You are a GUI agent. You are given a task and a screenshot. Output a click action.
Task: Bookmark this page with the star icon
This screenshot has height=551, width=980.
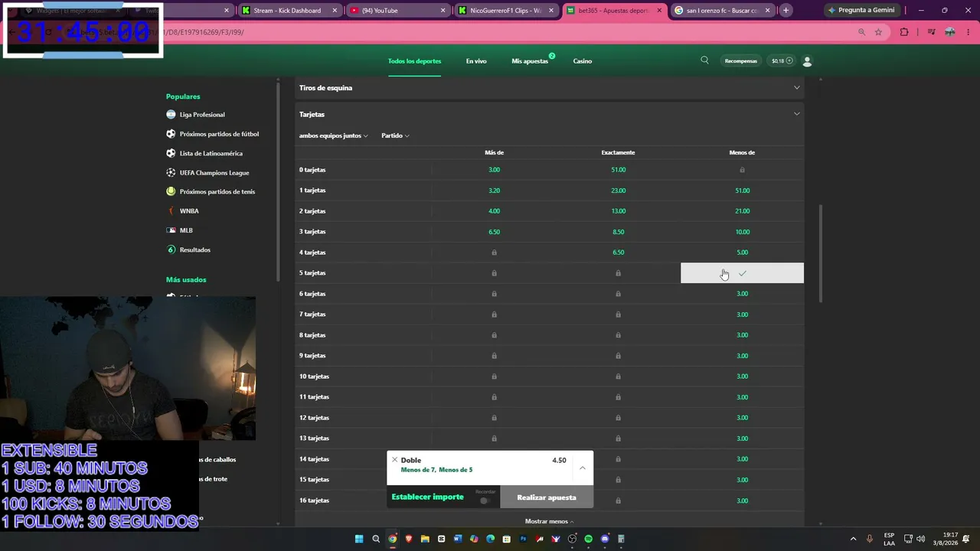coord(878,32)
